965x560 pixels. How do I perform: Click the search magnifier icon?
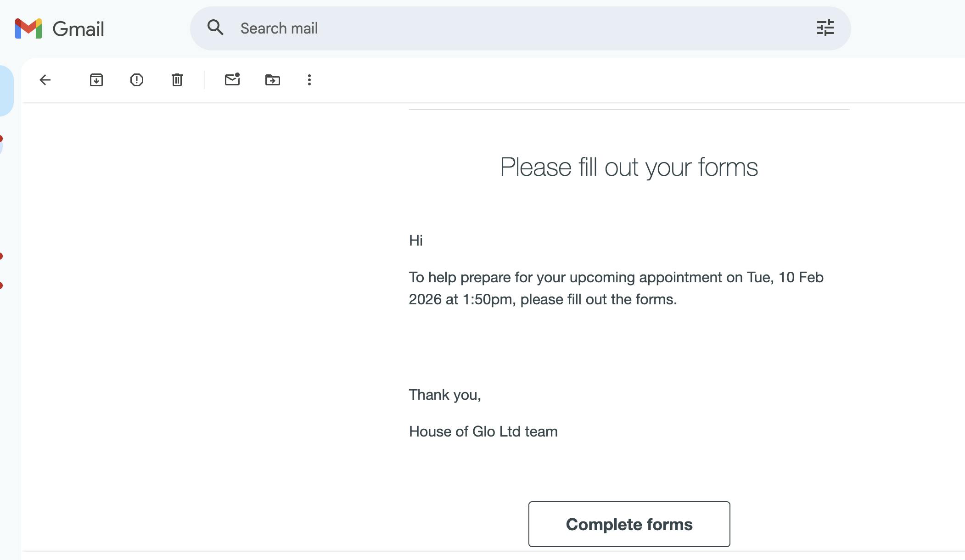point(215,28)
